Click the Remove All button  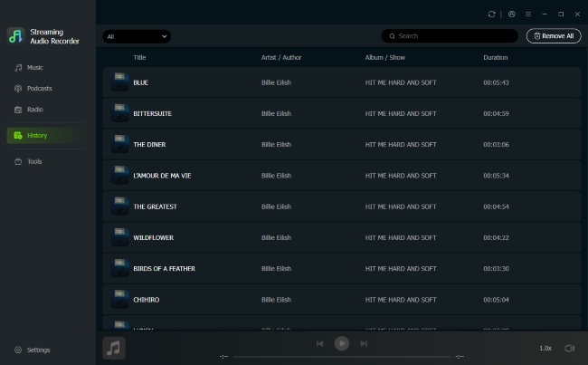[x=554, y=36]
